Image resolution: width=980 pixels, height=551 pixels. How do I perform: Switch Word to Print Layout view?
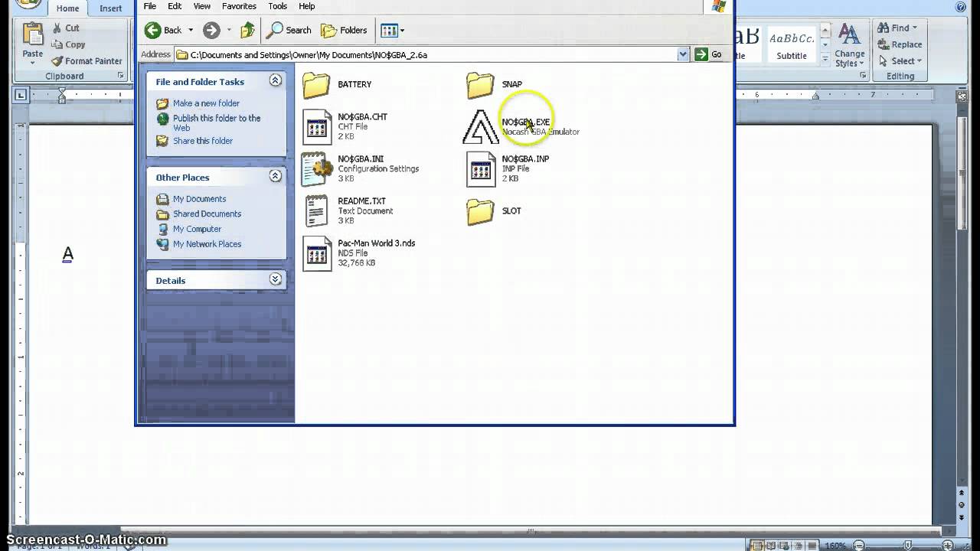(x=756, y=546)
